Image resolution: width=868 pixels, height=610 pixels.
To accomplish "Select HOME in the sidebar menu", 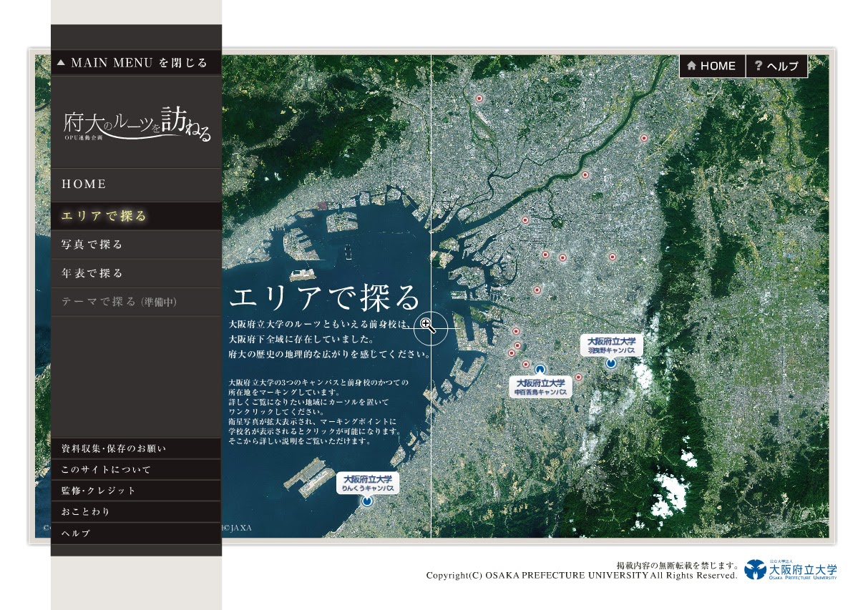I will click(x=135, y=184).
